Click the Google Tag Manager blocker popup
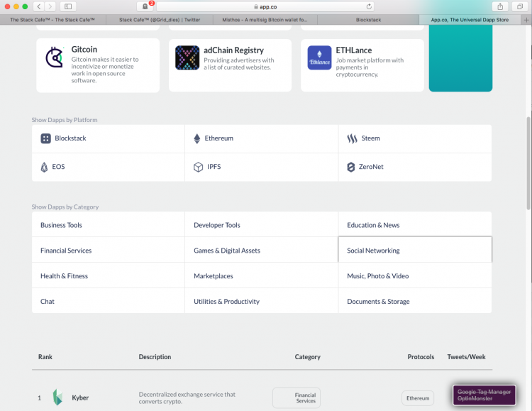Image resolution: width=532 pixels, height=411 pixels. click(x=484, y=395)
